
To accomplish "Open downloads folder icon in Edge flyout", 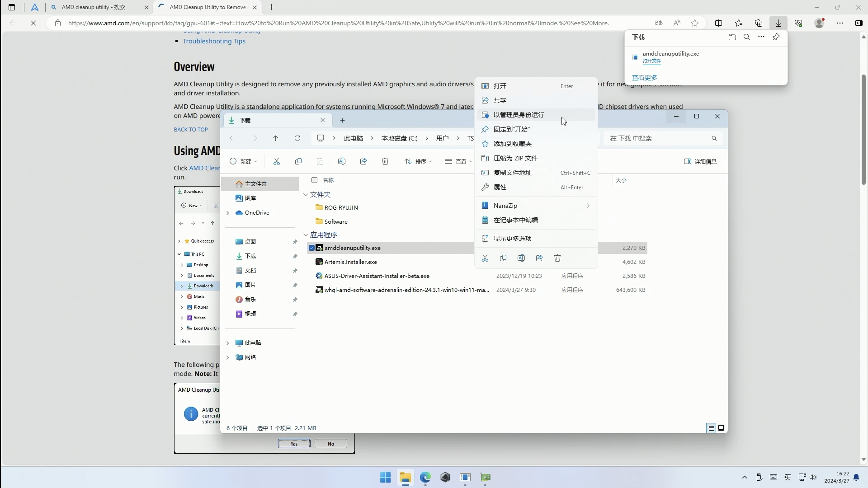I will pos(732,37).
